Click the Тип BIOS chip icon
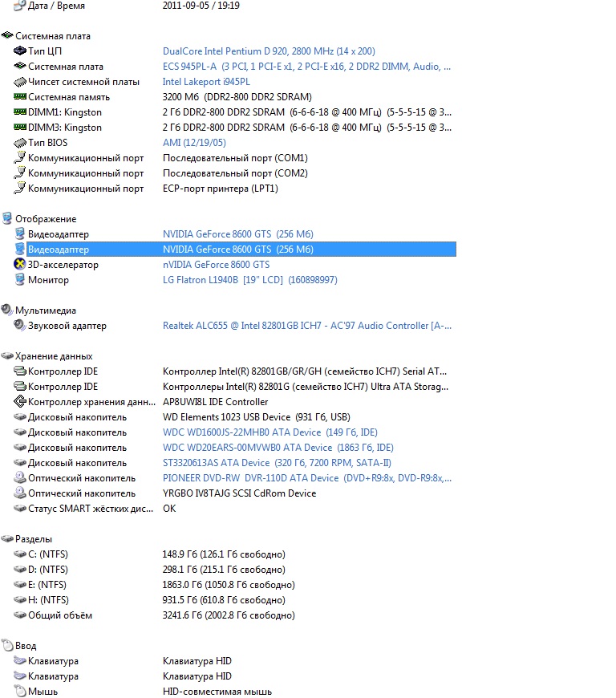This screenshot has width=616, height=698. (19, 143)
